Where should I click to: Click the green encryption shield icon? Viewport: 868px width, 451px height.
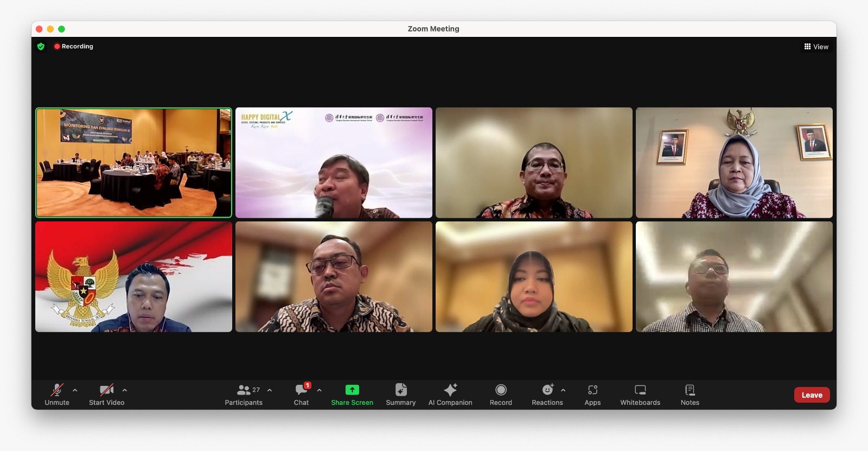pos(41,47)
